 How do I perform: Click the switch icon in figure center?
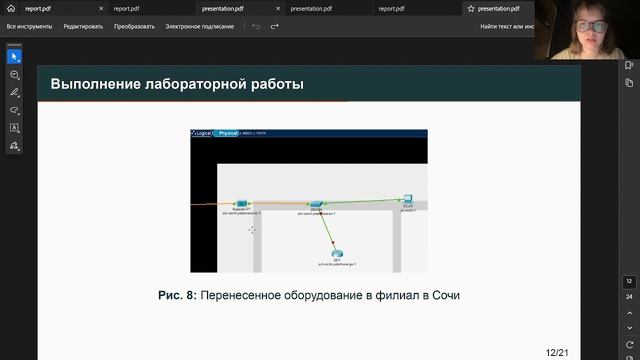coord(317,204)
